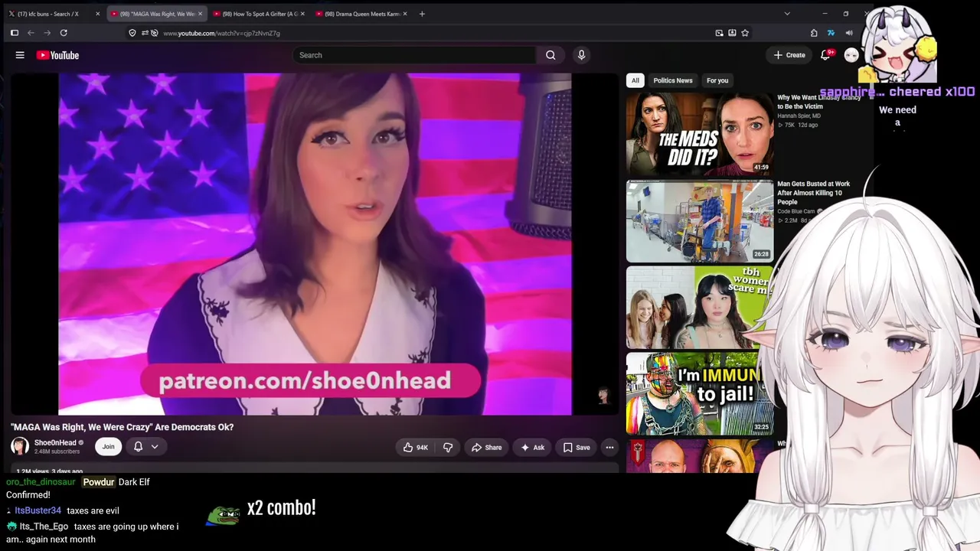The height and width of the screenshot is (551, 980).
Task: Open browser extensions puzzle icon
Action: (814, 33)
